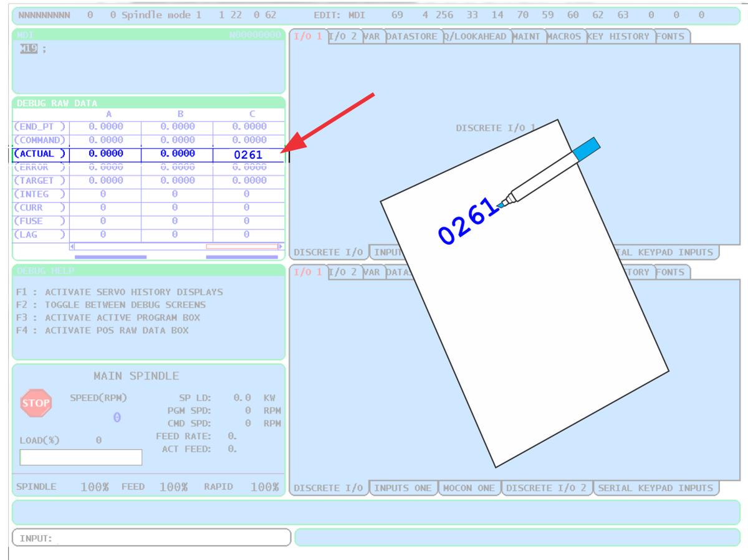Click the CMD SPD readout
748x560 pixels.
pos(248,423)
